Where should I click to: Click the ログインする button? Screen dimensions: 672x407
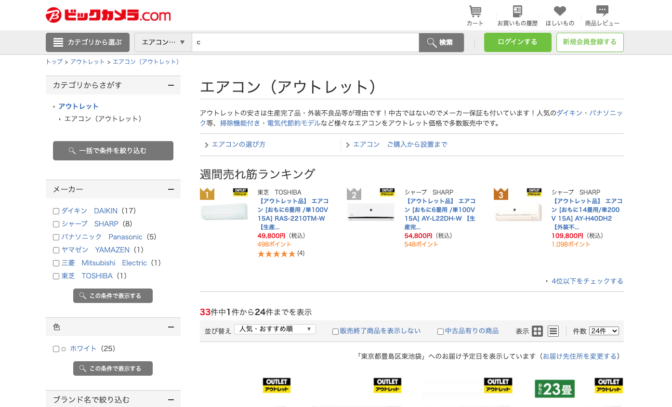(517, 42)
